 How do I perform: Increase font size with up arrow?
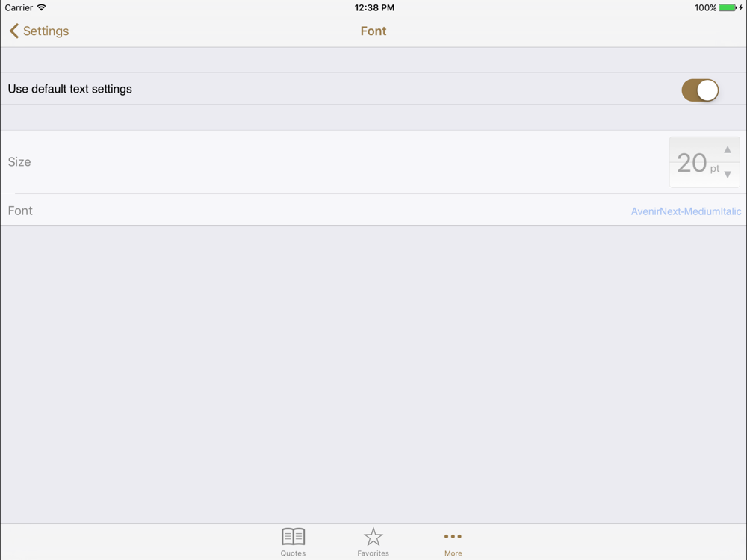point(728,149)
